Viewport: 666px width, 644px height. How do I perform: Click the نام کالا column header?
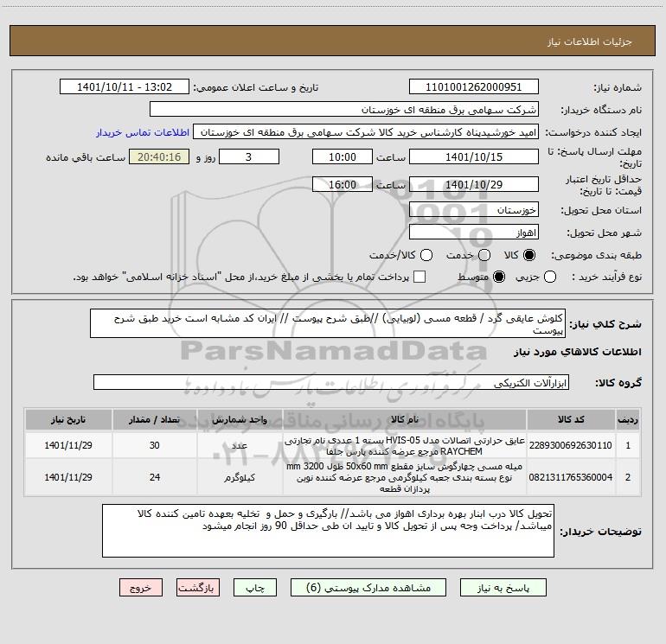click(x=405, y=419)
